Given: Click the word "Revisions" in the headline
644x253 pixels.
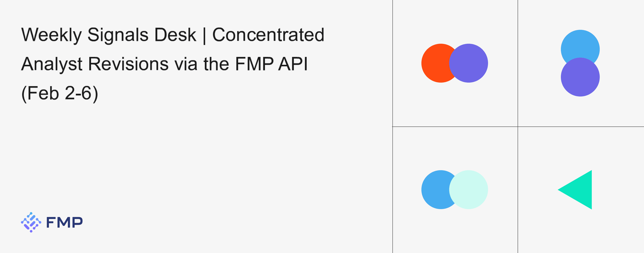Looking at the screenshot, I should click(129, 64).
